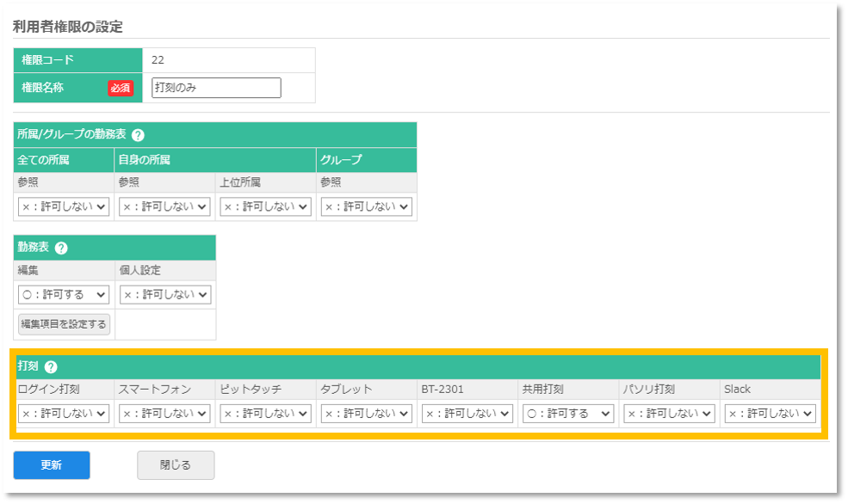Open 自身の所属 参照 dropdown

(x=164, y=206)
